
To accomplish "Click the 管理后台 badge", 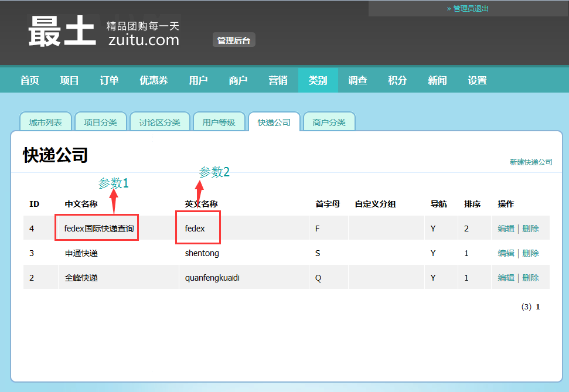I will click(234, 40).
